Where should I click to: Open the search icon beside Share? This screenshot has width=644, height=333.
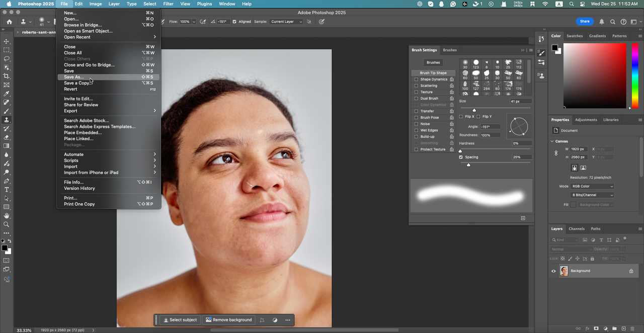[612, 22]
